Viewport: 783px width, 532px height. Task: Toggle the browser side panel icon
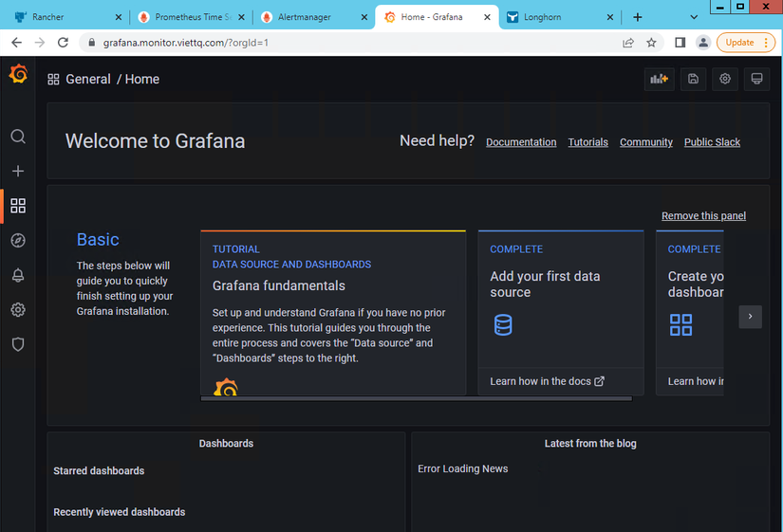680,43
